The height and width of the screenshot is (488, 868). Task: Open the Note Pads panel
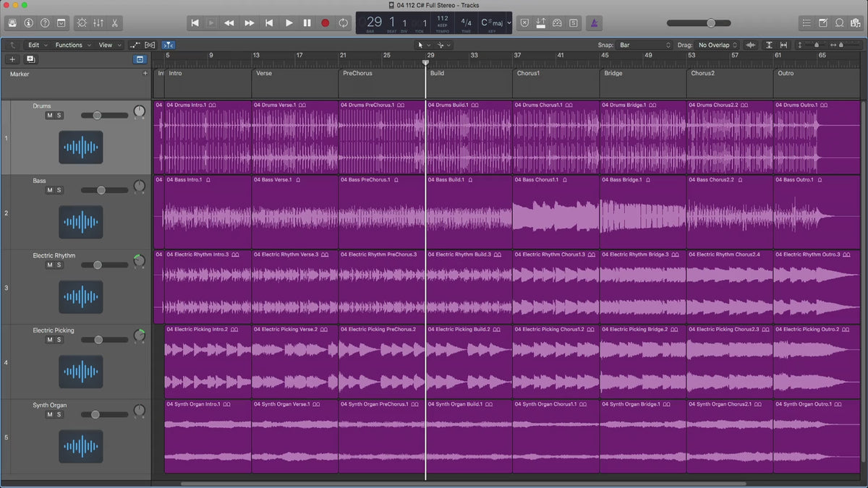822,23
